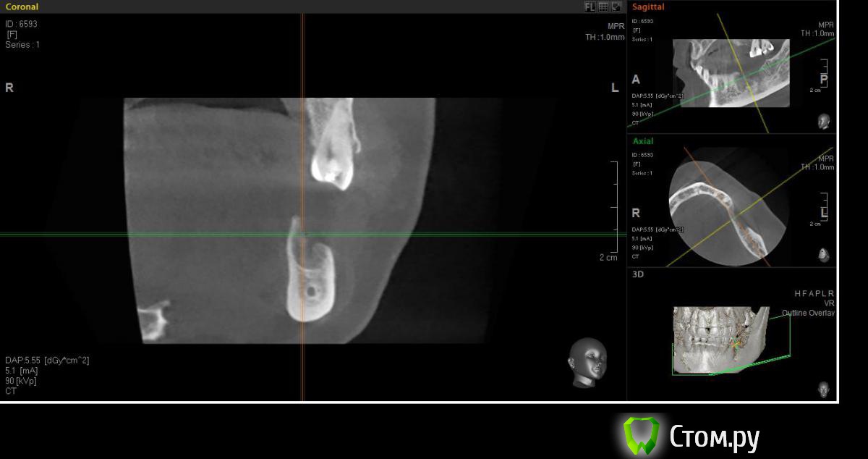
Task: Click the Stom.ru watermark text
Action: [714, 437]
